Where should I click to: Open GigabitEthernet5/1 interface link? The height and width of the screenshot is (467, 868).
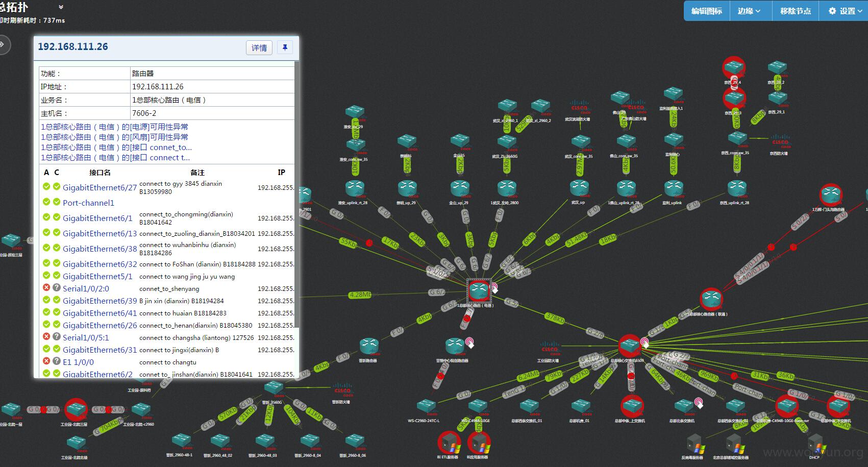(97, 276)
